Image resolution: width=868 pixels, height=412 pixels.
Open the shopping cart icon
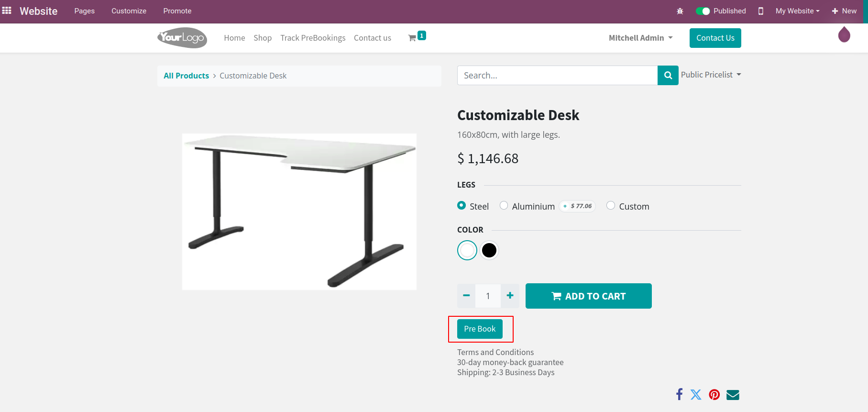pos(412,38)
